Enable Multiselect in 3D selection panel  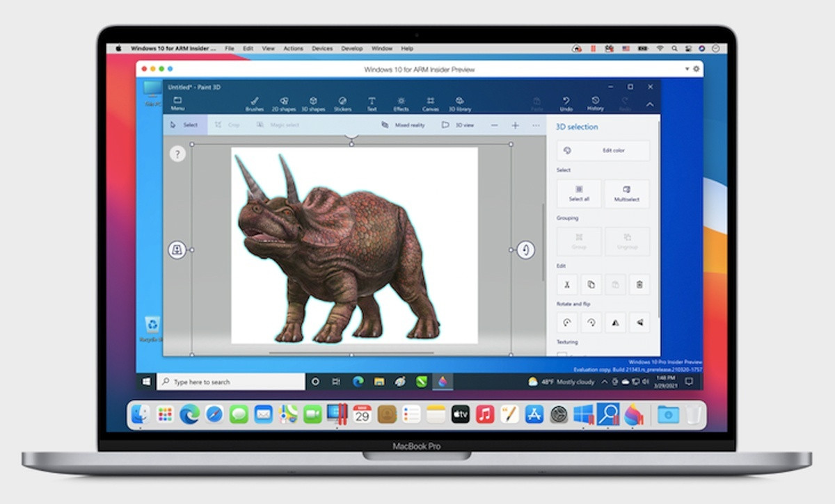[x=627, y=193]
